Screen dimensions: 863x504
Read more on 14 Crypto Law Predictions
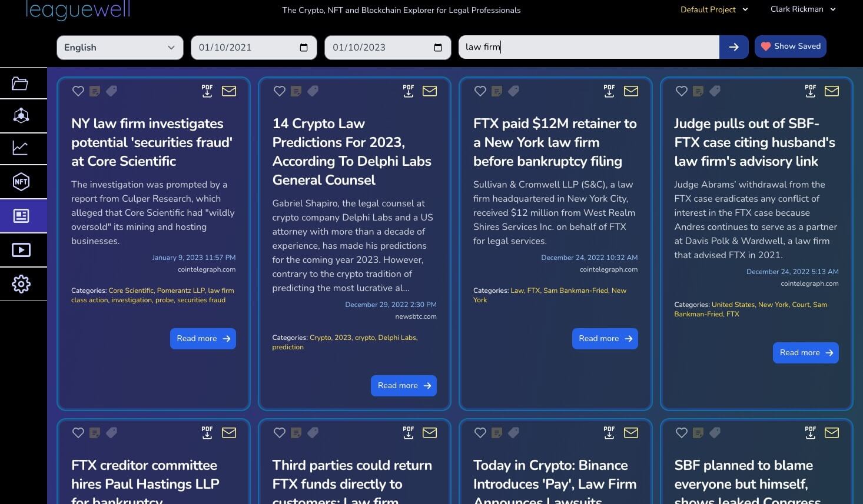click(x=404, y=386)
